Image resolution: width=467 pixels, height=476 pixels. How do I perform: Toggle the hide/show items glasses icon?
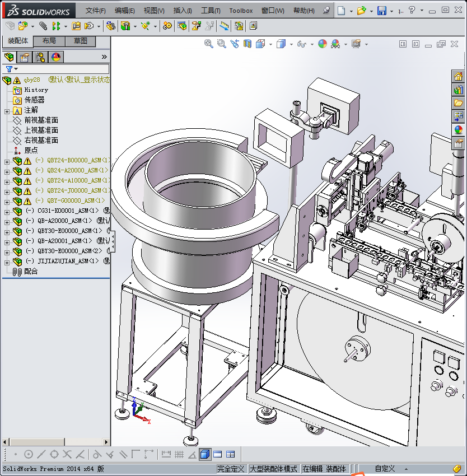(x=301, y=44)
